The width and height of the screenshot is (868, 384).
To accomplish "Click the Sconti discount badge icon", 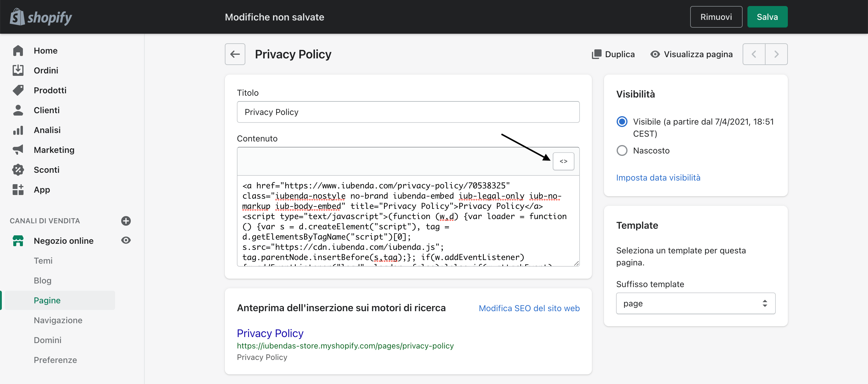I will point(18,170).
